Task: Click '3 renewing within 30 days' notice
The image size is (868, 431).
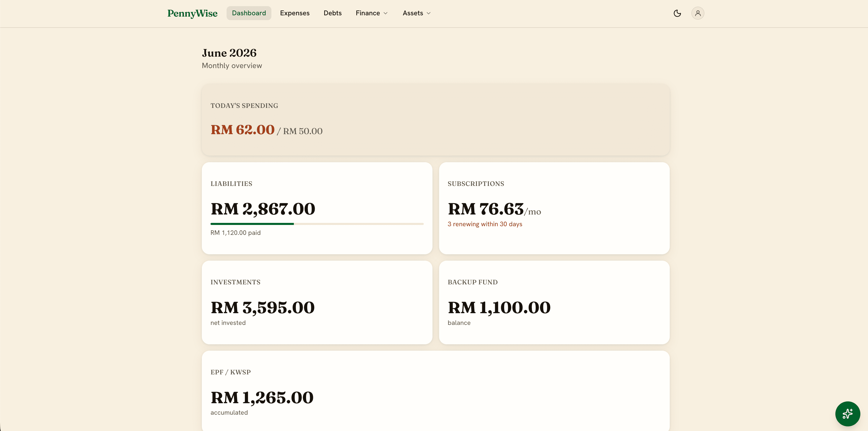Action: point(484,224)
